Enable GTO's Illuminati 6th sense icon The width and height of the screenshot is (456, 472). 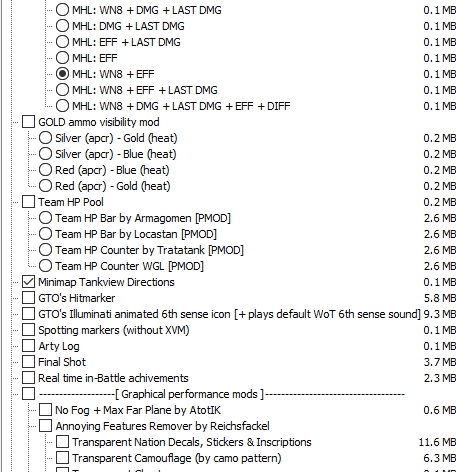[28, 314]
